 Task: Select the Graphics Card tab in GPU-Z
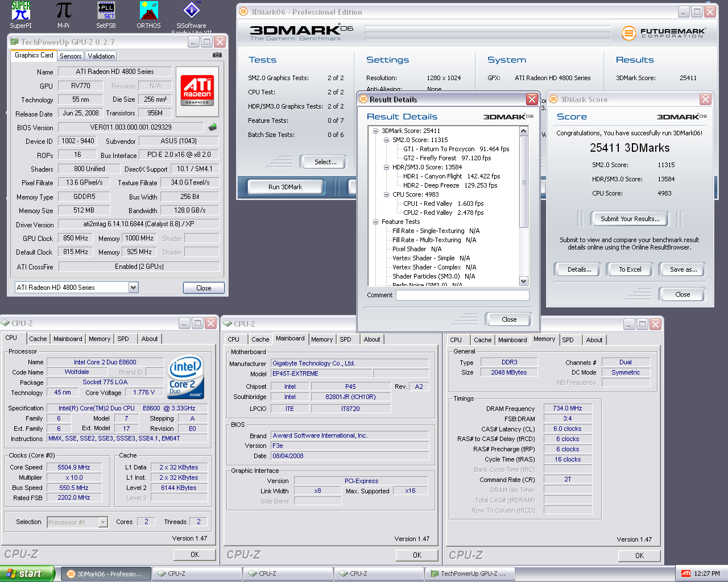34,55
